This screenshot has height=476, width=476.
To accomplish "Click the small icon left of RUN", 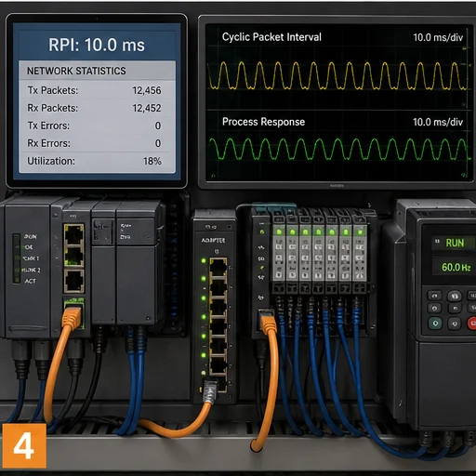I will (438, 241).
